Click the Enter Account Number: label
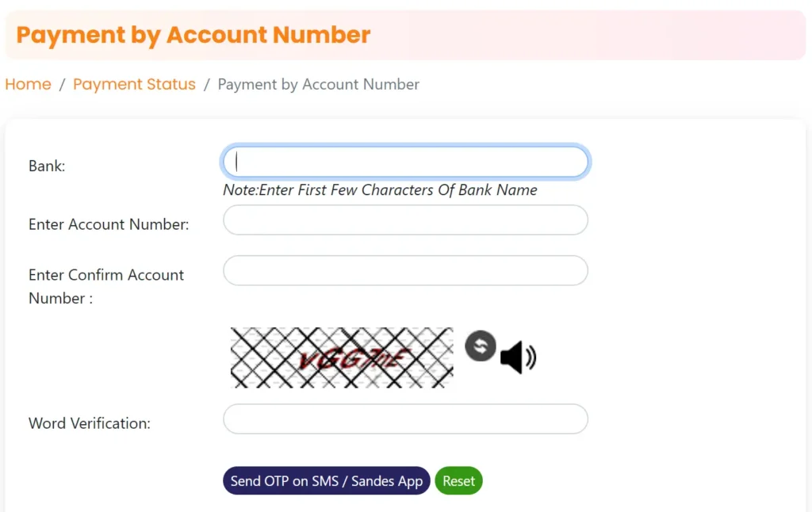 tap(109, 224)
